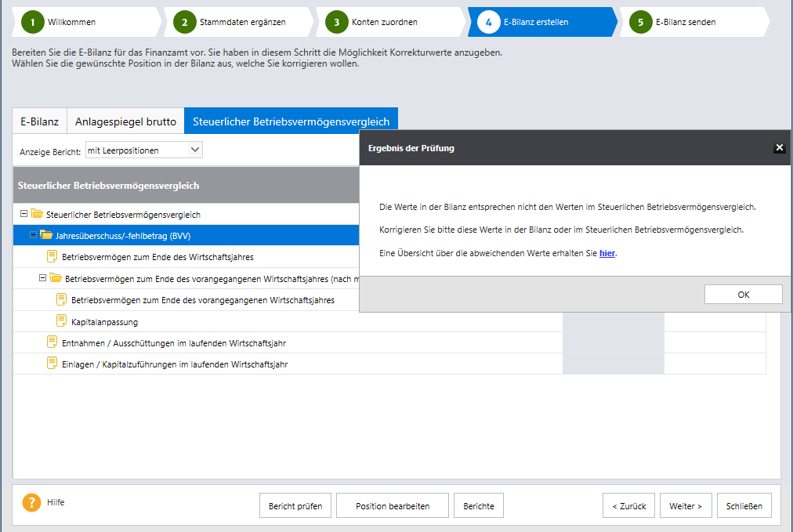Collapse the root Steuerlicher Betriebsvermögensvergleich node
Image resolution: width=793 pixels, height=532 pixels.
pyautogui.click(x=24, y=213)
